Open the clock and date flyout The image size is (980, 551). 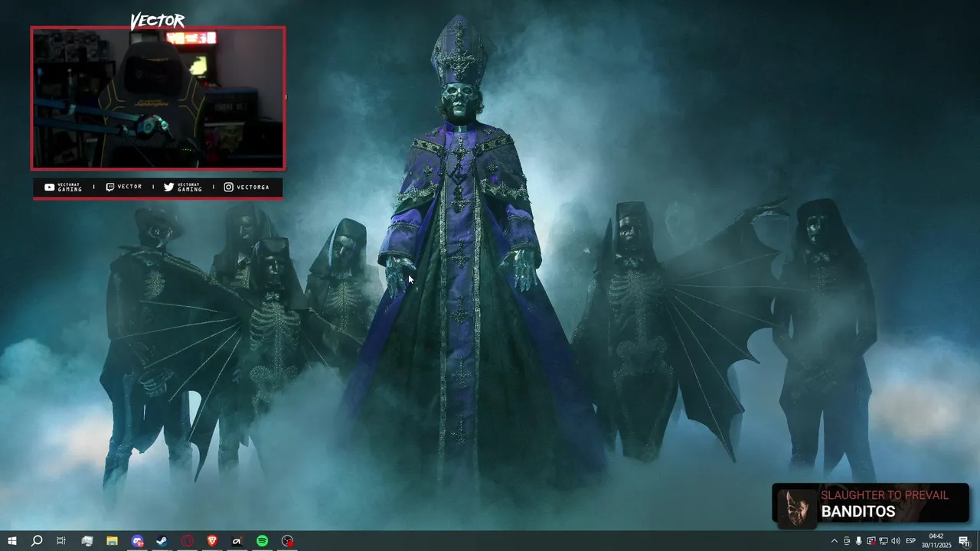tap(936, 541)
